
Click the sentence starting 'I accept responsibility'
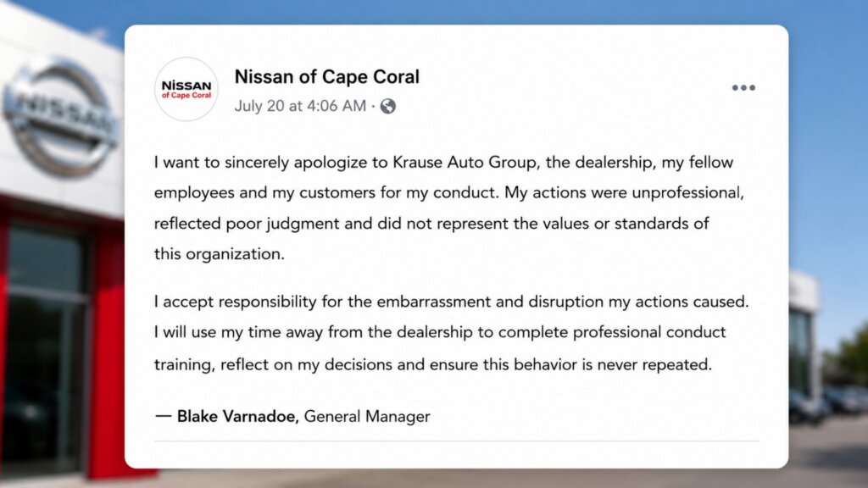point(451,302)
